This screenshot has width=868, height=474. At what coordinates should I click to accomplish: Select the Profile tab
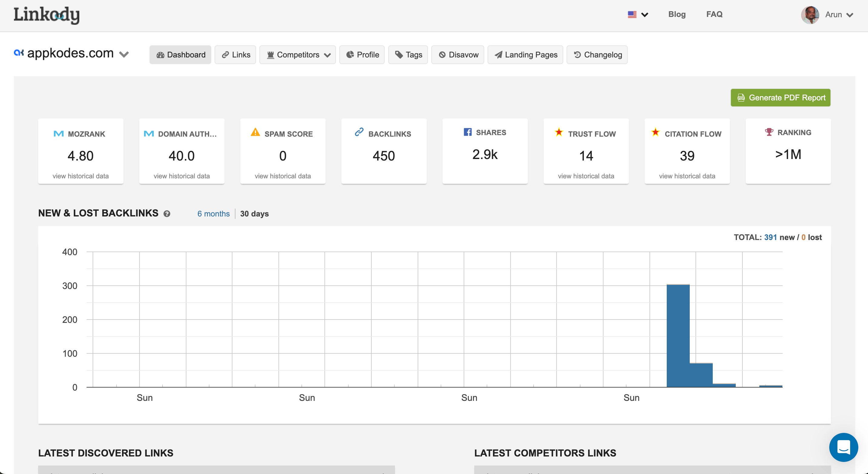[363, 55]
